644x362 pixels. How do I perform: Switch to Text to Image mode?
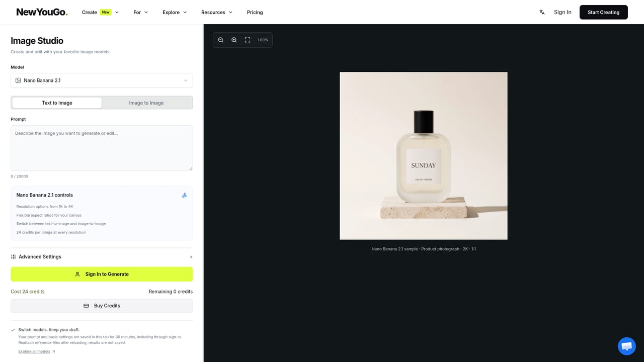[57, 103]
